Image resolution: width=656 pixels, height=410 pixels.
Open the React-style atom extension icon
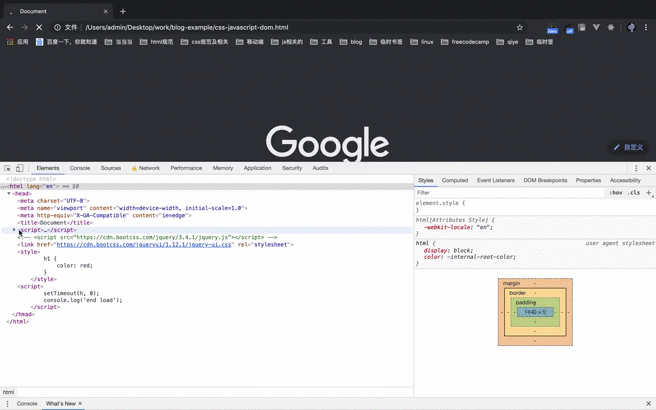pyautogui.click(x=611, y=27)
